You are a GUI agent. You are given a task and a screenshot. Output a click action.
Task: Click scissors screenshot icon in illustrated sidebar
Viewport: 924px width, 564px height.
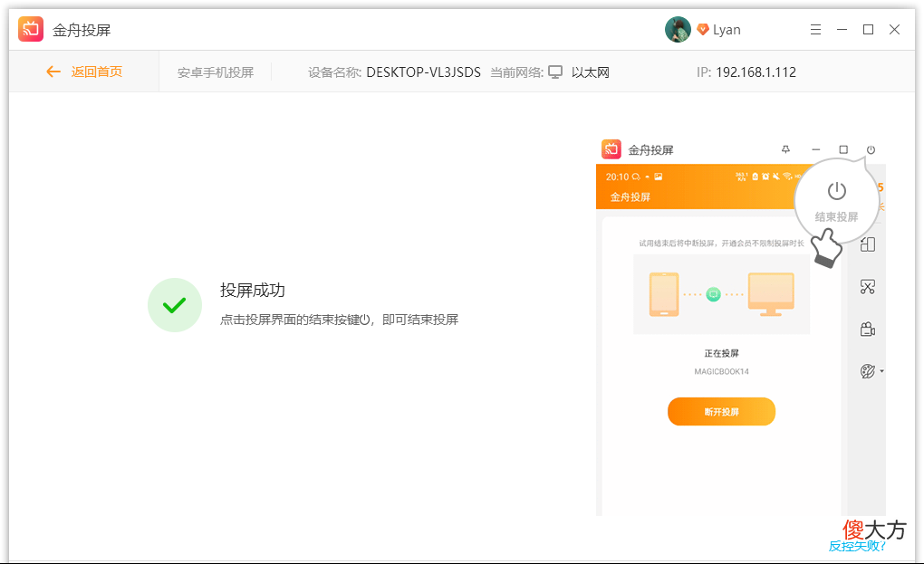tap(868, 287)
